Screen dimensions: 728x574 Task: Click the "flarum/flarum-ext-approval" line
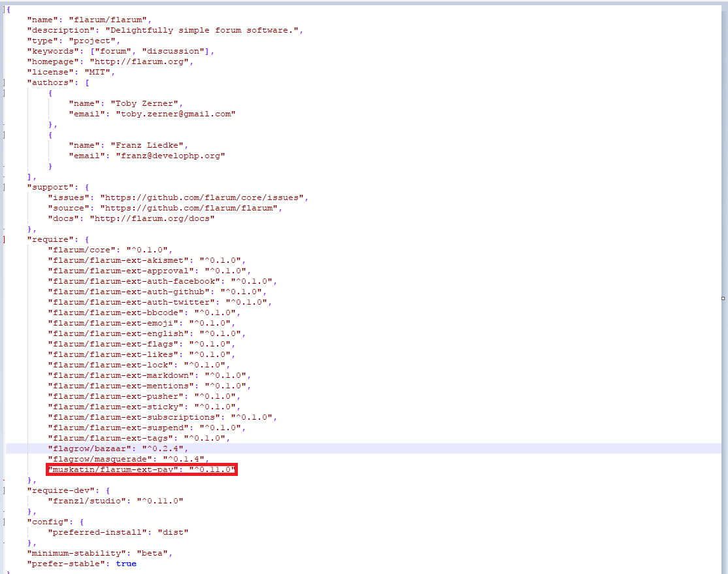pos(150,271)
